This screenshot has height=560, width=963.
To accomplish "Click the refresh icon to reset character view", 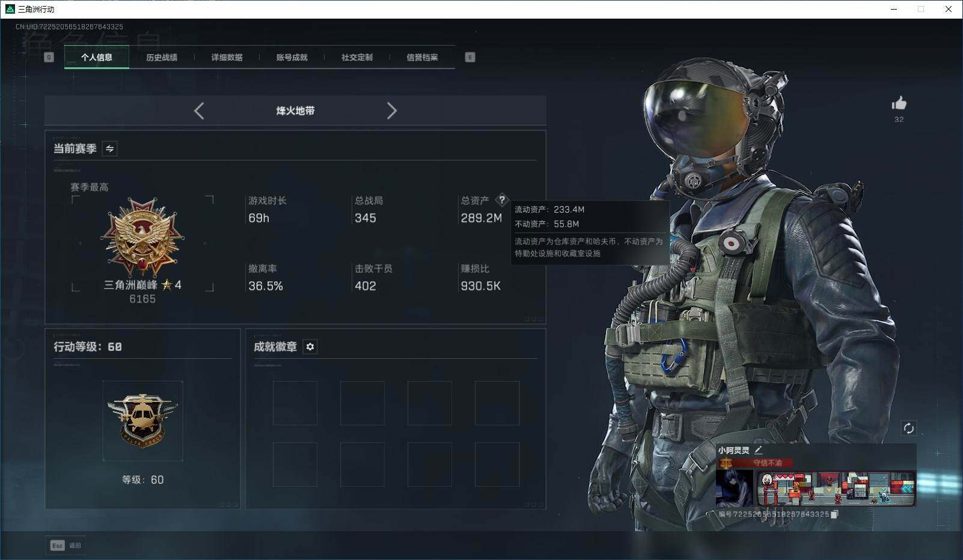I will pyautogui.click(x=908, y=428).
